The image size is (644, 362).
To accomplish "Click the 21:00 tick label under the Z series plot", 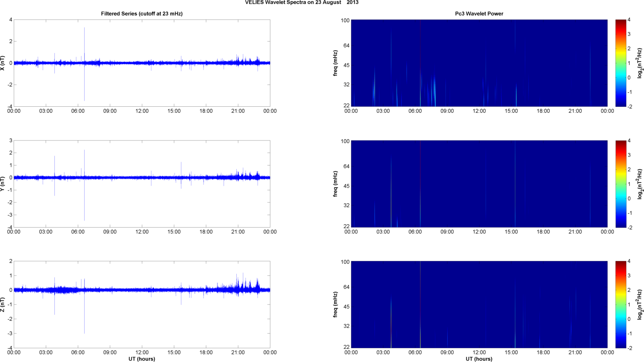I will (x=238, y=353).
